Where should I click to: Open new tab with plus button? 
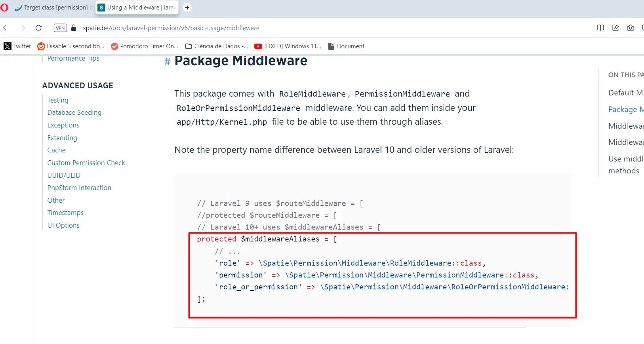pyautogui.click(x=187, y=8)
